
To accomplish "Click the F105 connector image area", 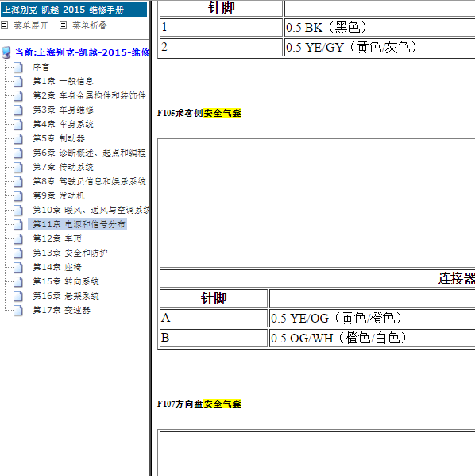I will (318, 204).
